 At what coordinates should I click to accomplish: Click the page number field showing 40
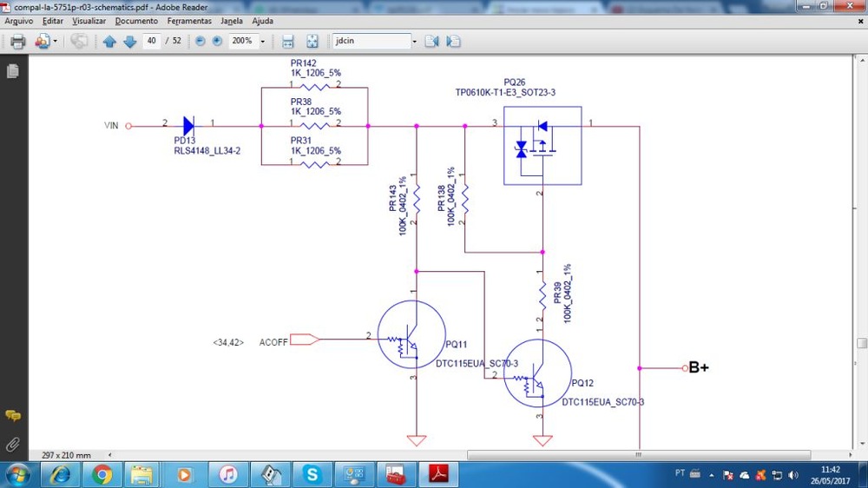click(x=152, y=41)
